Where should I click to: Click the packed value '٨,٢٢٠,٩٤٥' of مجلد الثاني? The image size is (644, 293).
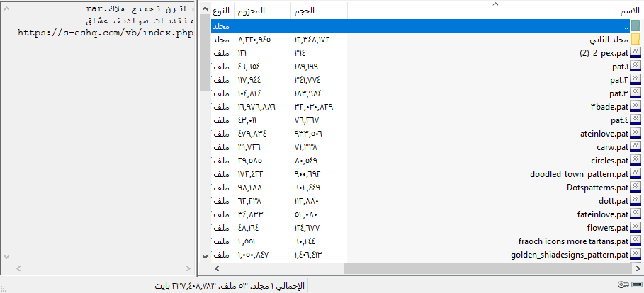coord(254,40)
